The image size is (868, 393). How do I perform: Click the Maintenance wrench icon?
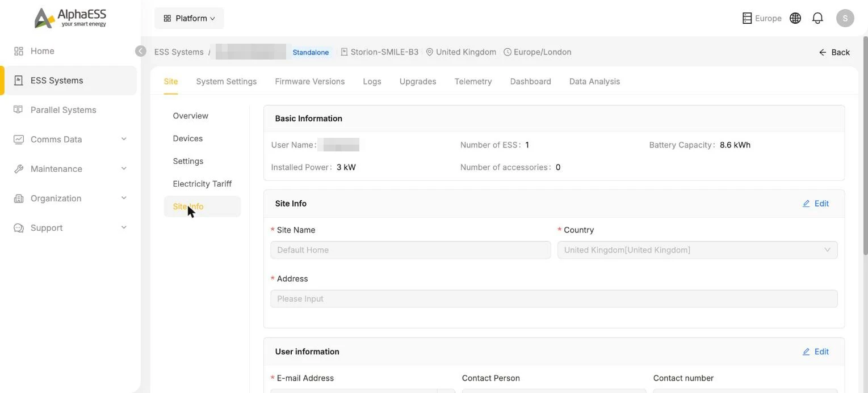(19, 169)
